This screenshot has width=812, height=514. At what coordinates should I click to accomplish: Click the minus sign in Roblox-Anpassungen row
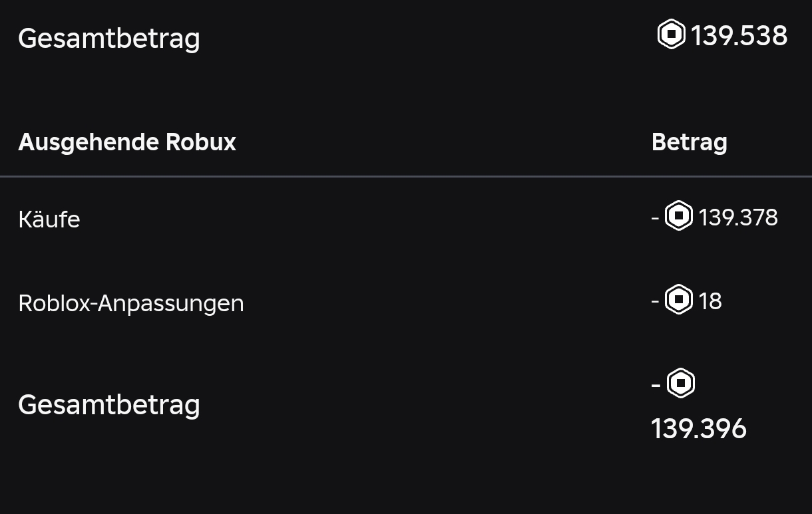[656, 301]
